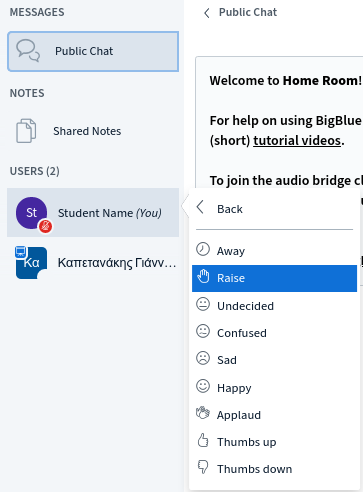Click the Happy smiley icon
The image size is (363, 492).
coord(203,386)
